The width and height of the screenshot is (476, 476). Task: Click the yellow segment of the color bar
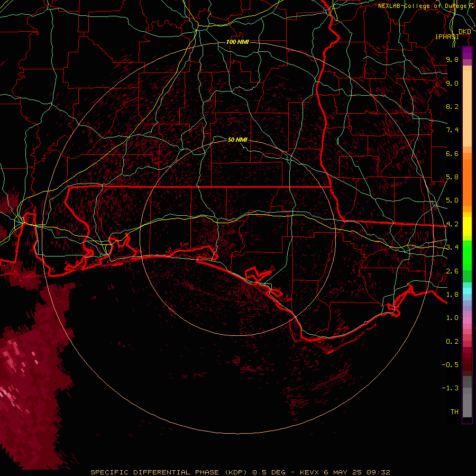(467, 226)
